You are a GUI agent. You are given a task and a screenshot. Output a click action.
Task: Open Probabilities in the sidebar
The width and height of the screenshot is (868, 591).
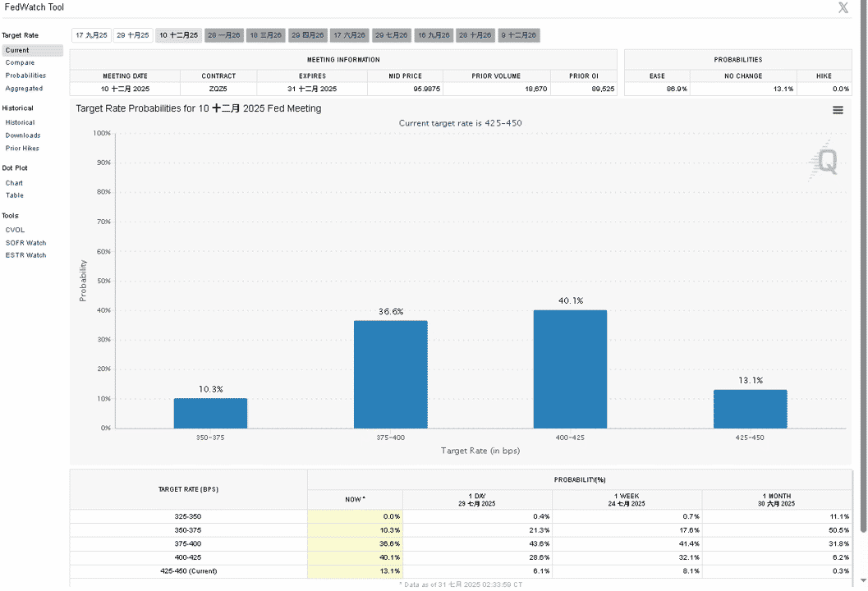[x=25, y=76]
